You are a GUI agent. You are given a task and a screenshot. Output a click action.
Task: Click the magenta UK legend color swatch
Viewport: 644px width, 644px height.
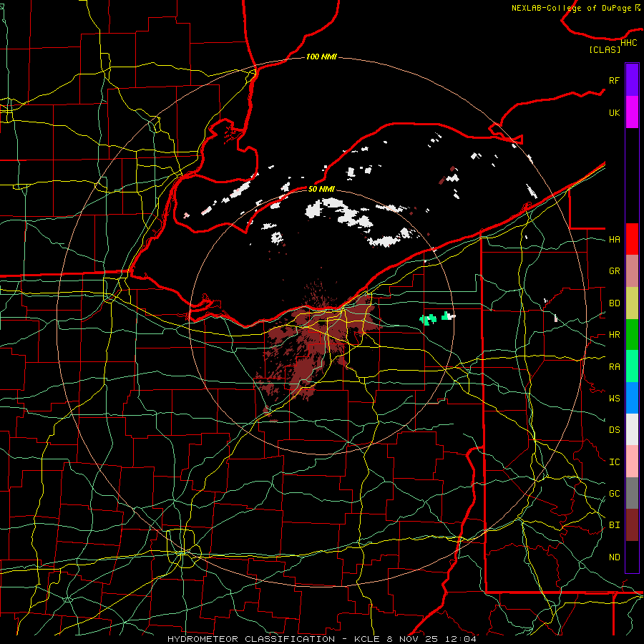coord(632,112)
